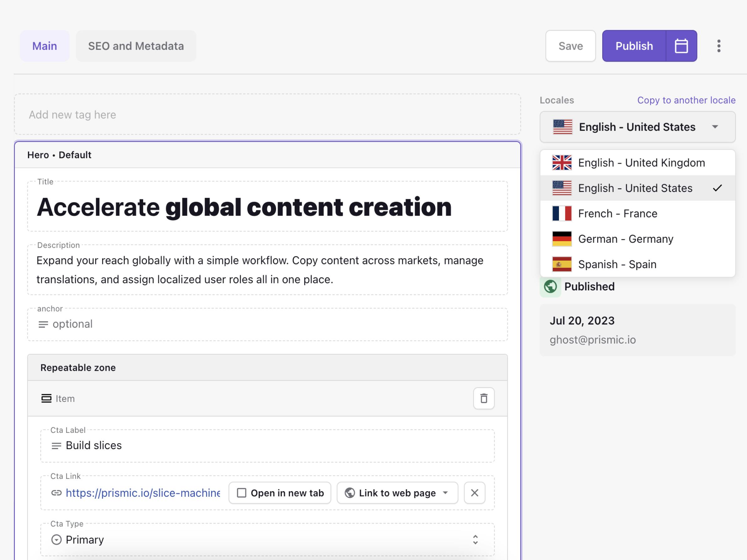747x560 pixels.
Task: Click the Save button
Action: 570,46
